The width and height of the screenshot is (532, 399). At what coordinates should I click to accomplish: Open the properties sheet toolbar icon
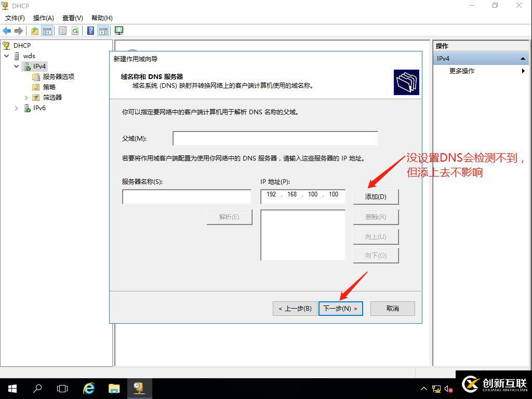click(x=62, y=30)
